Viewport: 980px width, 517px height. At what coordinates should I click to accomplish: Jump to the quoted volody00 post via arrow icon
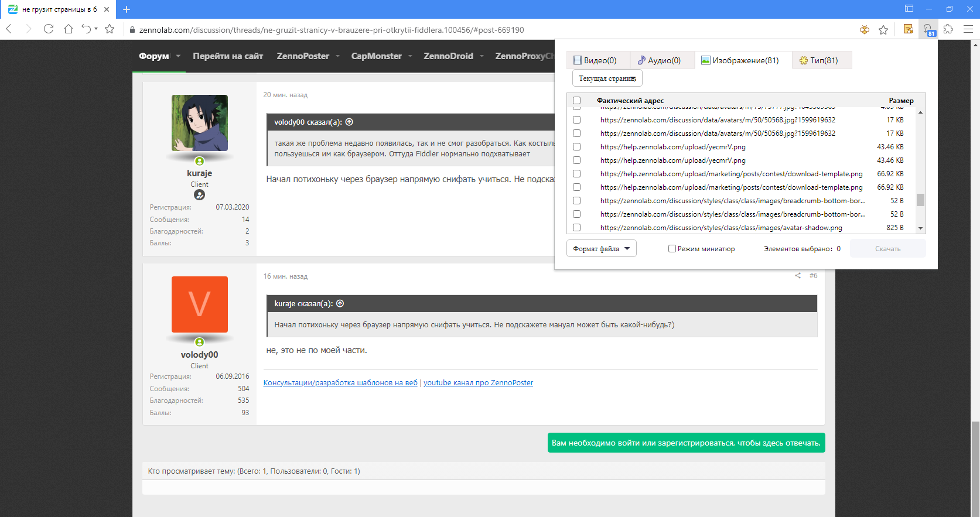click(349, 122)
